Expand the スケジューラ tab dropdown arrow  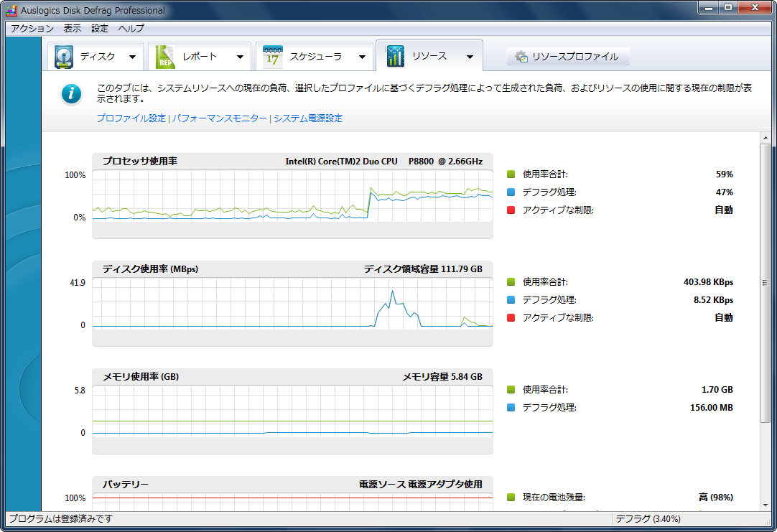[362, 57]
